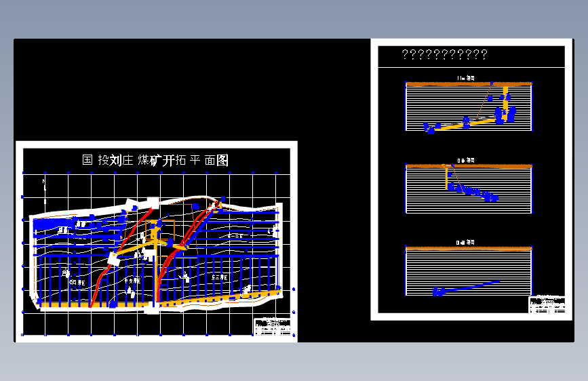The height and width of the screenshot is (381, 588).
Task: Click the label above the middle section
Action: 465,160
